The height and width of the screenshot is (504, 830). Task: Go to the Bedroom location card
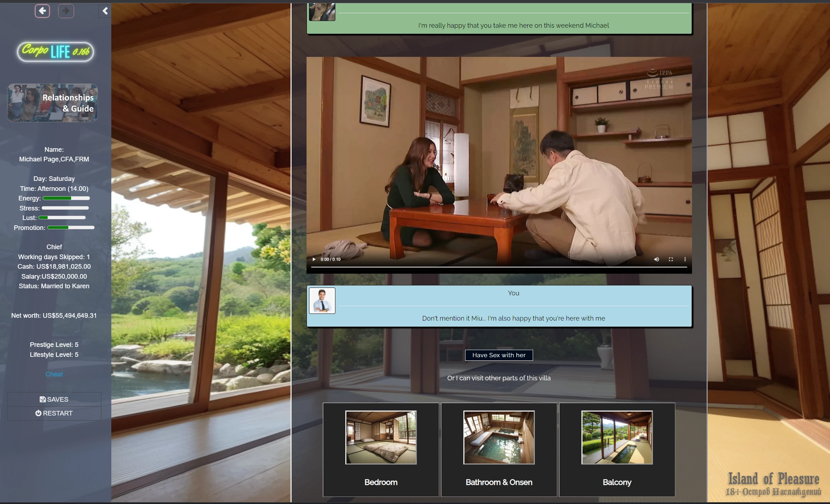click(381, 450)
